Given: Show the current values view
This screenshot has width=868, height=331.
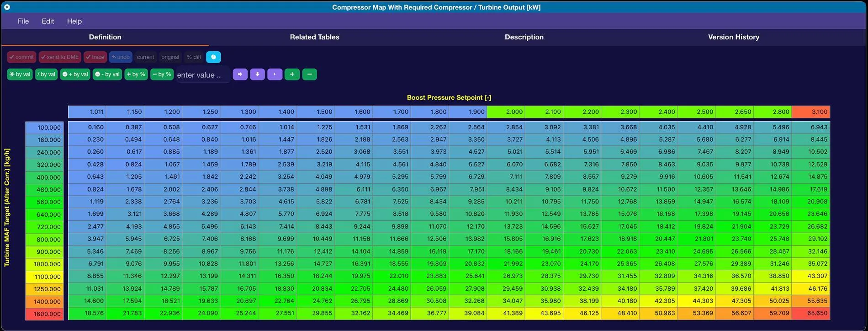Looking at the screenshot, I should point(145,57).
